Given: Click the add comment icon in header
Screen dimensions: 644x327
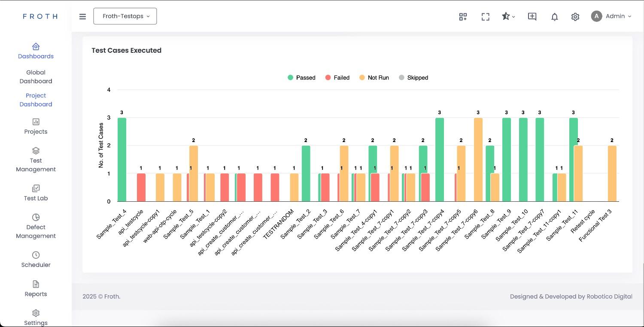Looking at the screenshot, I should tap(532, 16).
